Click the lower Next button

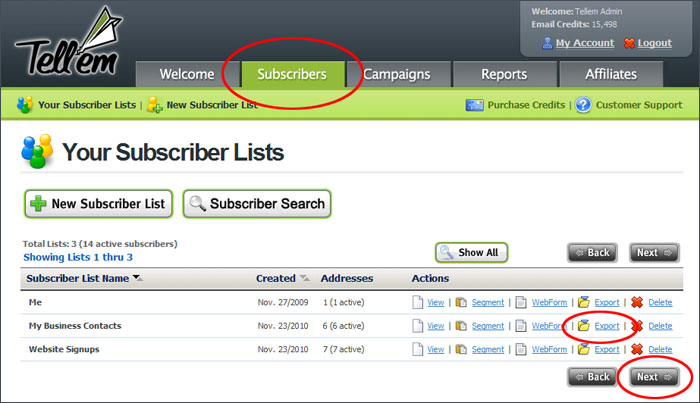654,377
